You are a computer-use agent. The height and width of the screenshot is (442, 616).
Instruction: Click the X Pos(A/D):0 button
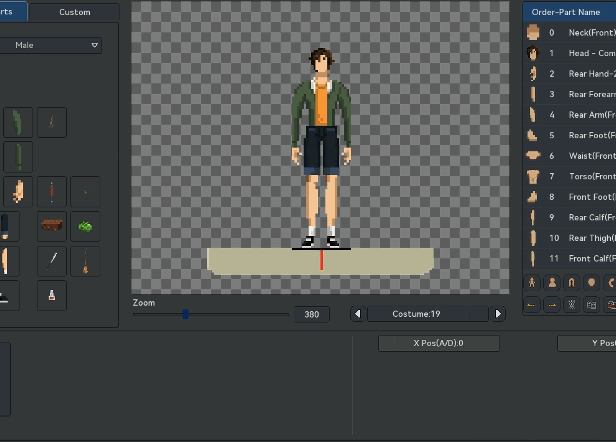click(x=439, y=343)
